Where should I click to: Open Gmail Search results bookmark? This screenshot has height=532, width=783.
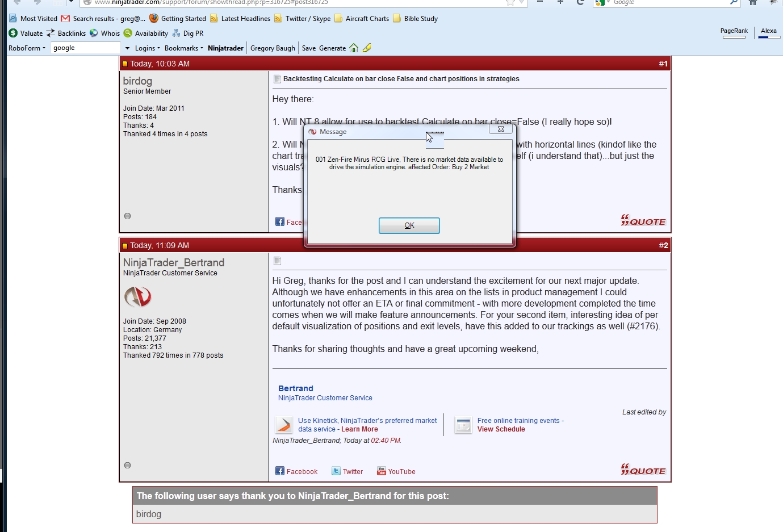(103, 19)
